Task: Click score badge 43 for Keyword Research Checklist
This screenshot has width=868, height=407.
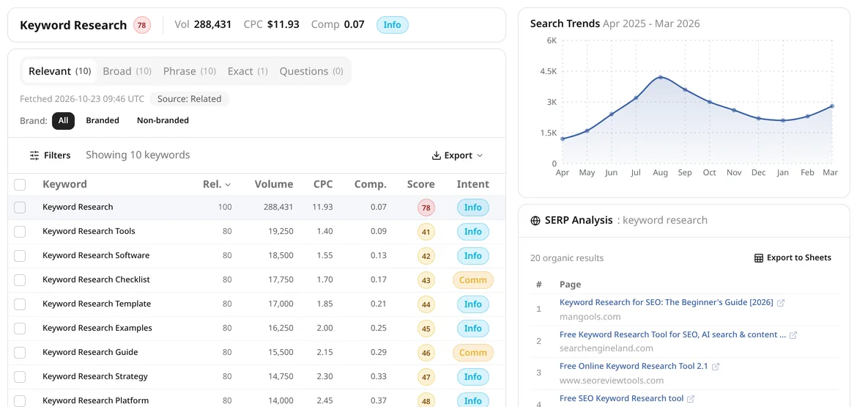Action: [426, 280]
